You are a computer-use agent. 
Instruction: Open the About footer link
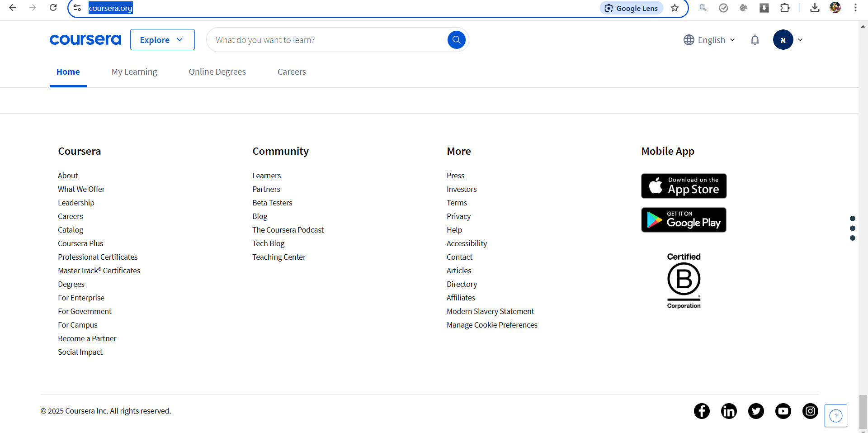coord(68,176)
